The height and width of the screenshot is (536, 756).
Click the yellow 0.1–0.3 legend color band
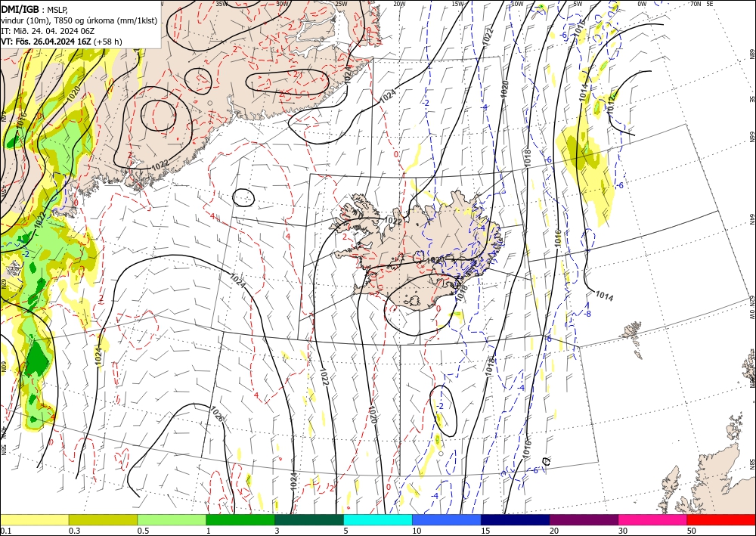[x=34, y=519]
